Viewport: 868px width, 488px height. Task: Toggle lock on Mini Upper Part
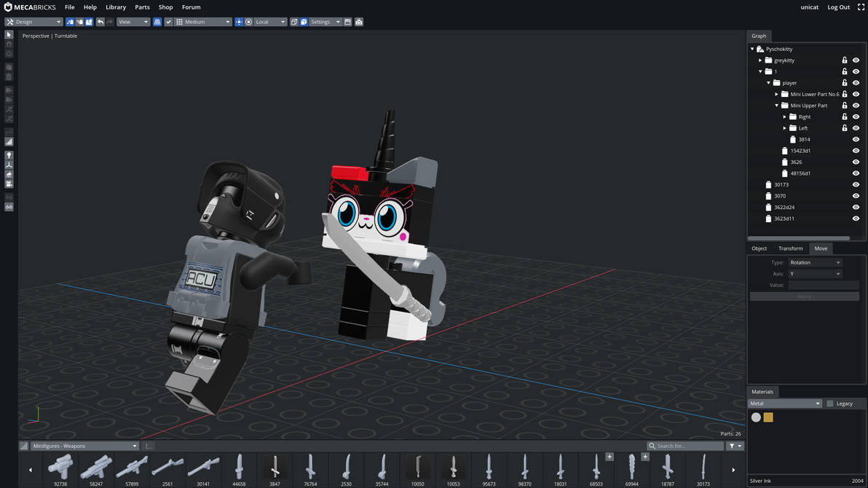click(x=845, y=106)
